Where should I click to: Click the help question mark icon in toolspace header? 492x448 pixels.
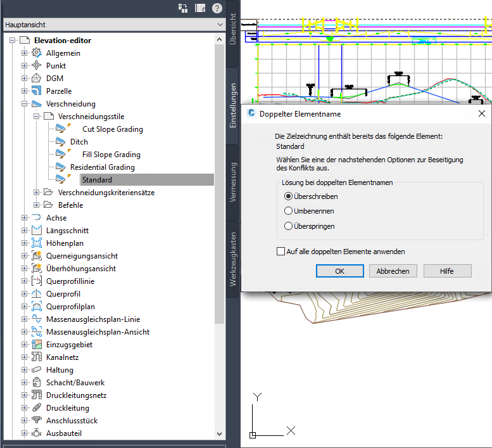click(x=217, y=8)
